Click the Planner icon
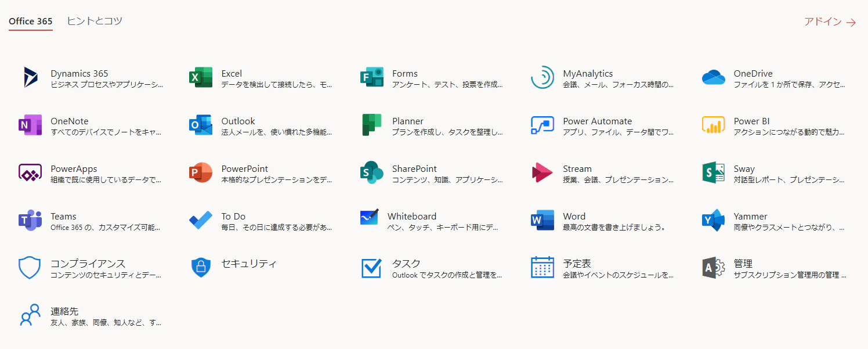This screenshot has height=349, width=868. (371, 125)
